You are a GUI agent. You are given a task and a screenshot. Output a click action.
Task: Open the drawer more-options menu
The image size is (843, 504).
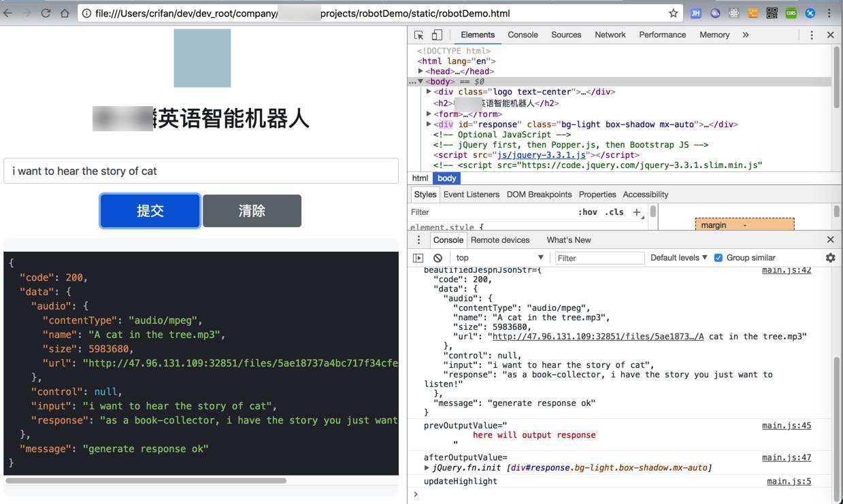(x=418, y=240)
